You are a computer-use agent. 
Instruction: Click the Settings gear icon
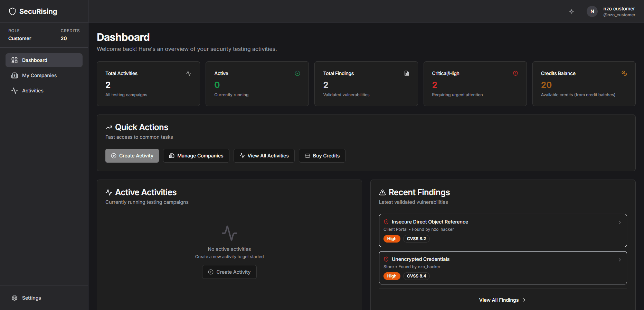coord(15,298)
